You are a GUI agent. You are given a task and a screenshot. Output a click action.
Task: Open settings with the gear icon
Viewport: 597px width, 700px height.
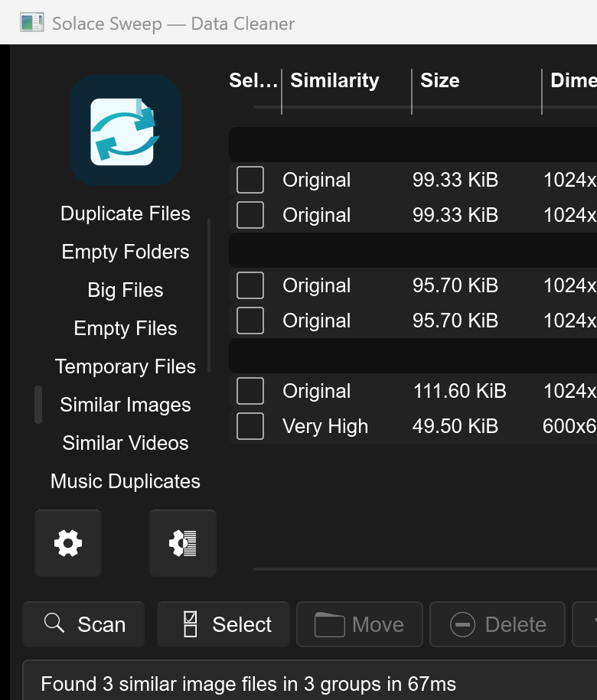(x=68, y=543)
